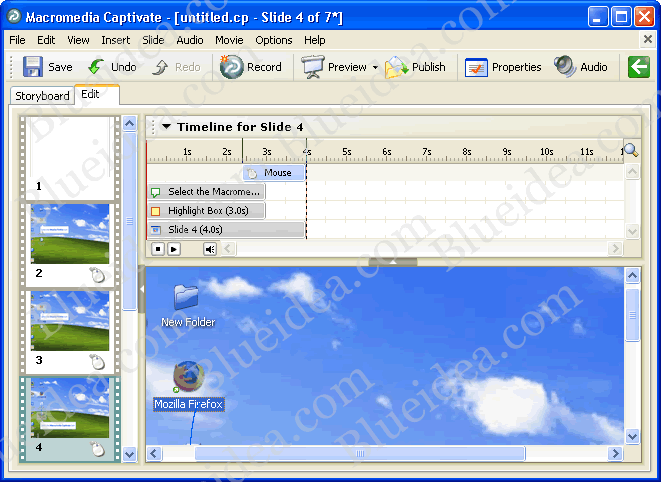
Task: Click New Folder icon on slide canvas
Action: pyautogui.click(x=186, y=297)
